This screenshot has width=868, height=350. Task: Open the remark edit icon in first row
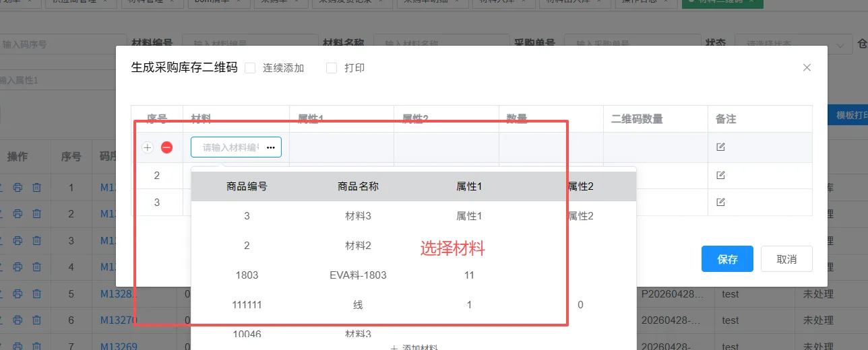point(720,147)
